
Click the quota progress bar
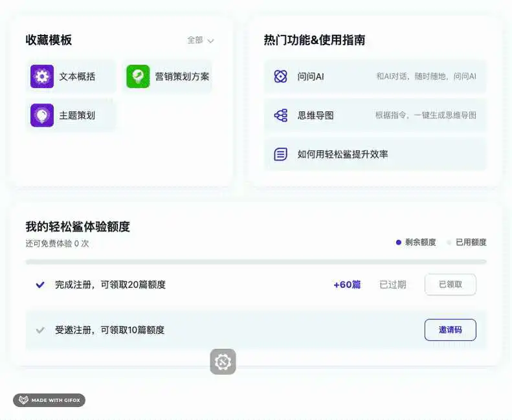(256, 261)
